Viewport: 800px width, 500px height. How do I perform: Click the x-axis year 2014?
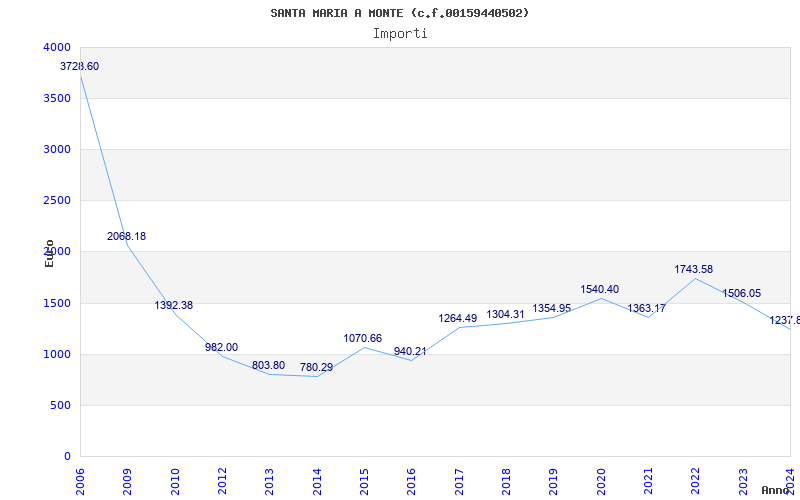coord(317,481)
